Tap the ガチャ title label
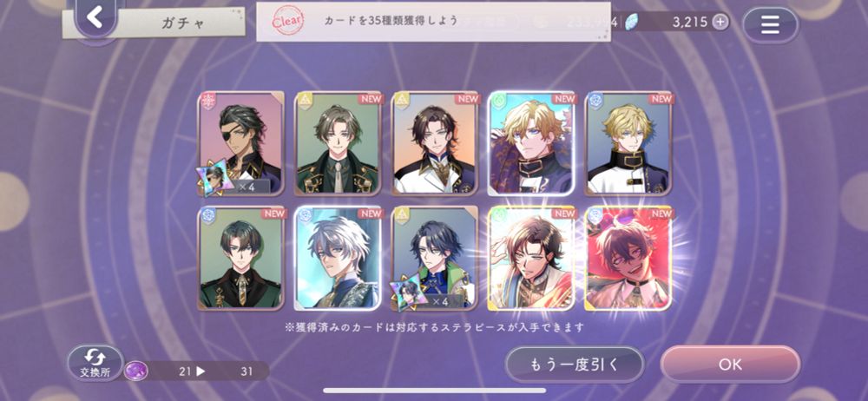The height and width of the screenshot is (401, 868). 183,23
